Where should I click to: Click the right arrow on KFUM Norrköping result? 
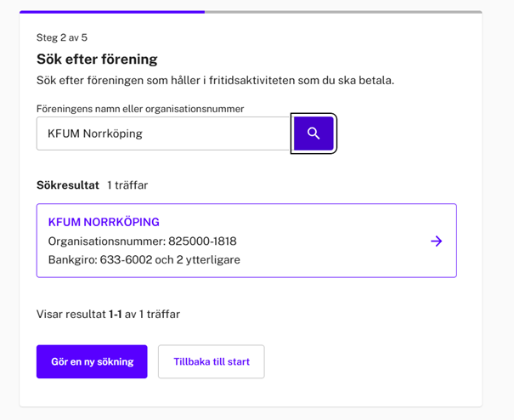[436, 241]
